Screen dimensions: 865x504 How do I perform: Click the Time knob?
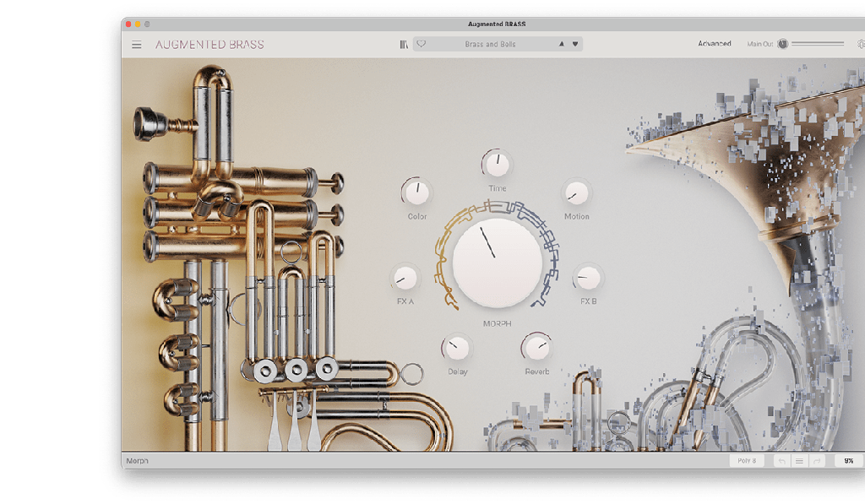point(497,165)
